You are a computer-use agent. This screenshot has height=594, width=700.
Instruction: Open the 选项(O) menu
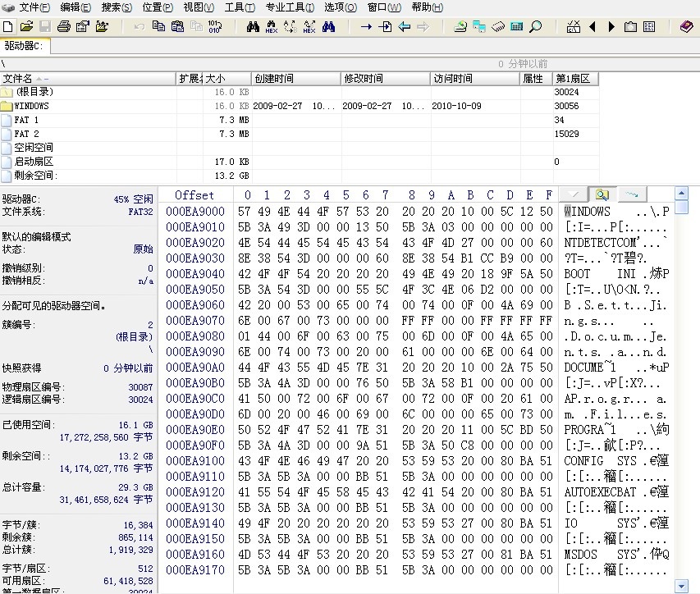(x=341, y=7)
